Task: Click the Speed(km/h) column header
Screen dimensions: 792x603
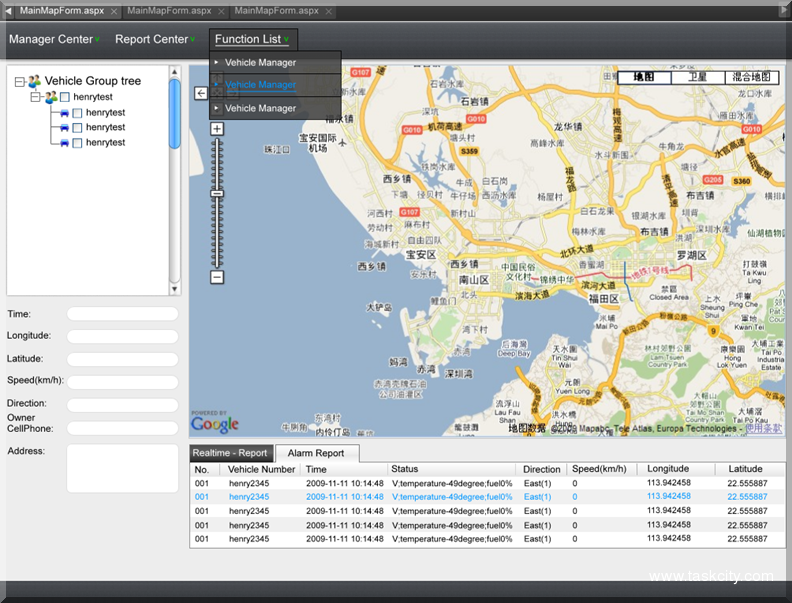Action: (x=599, y=469)
